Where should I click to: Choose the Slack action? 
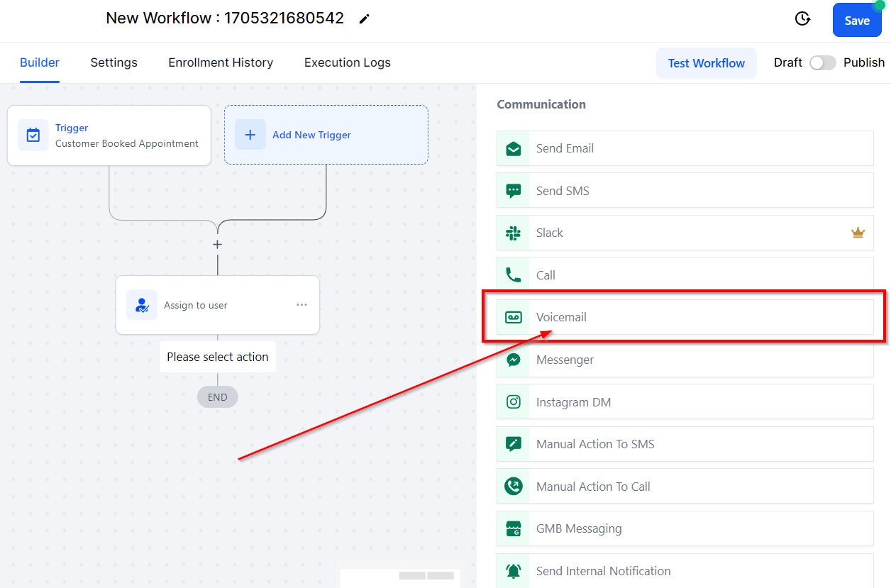tap(685, 233)
